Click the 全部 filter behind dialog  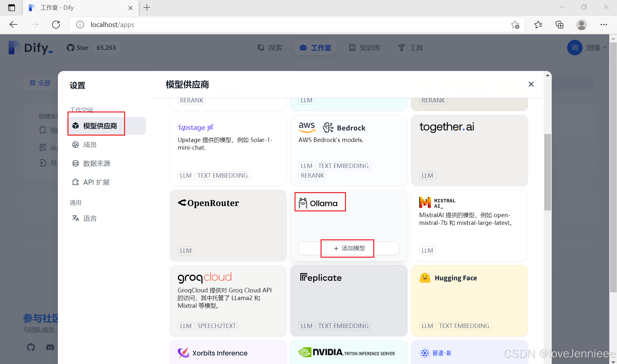click(40, 83)
